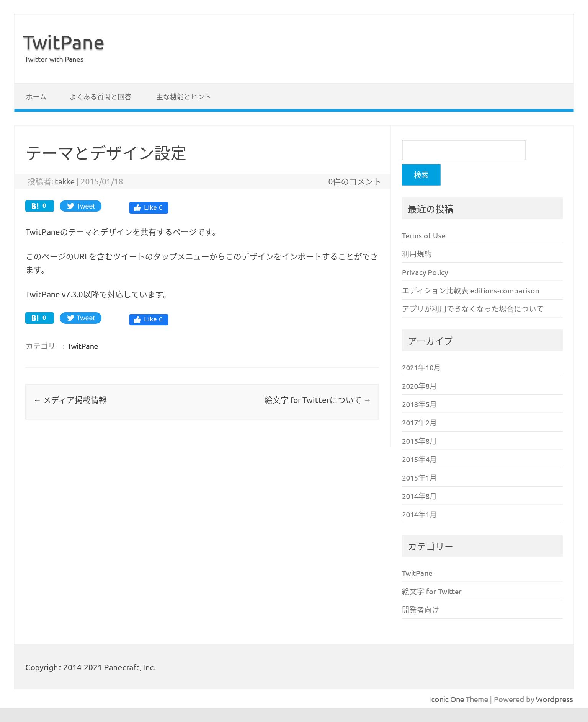Focus the sidebar search input field
This screenshot has height=722, width=588.
pyautogui.click(x=463, y=150)
